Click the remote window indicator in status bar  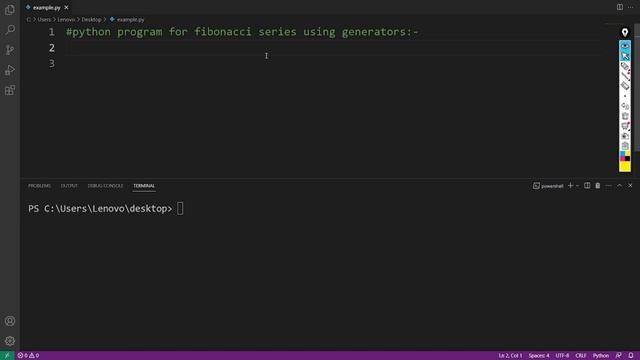coord(7,356)
